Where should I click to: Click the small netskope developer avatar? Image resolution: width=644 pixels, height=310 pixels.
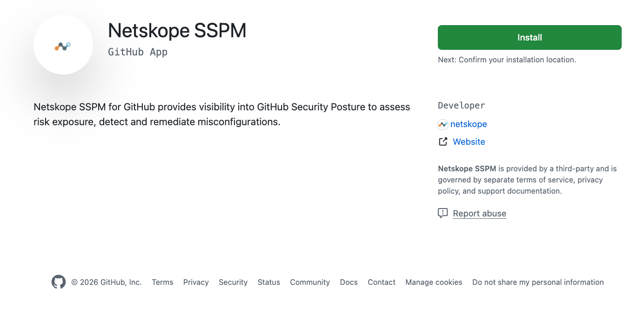443,124
